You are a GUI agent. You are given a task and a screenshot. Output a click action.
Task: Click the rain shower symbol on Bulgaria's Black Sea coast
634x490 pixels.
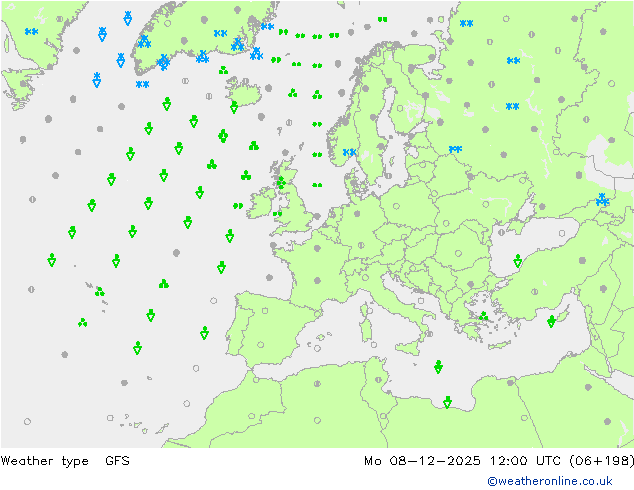[518, 261]
